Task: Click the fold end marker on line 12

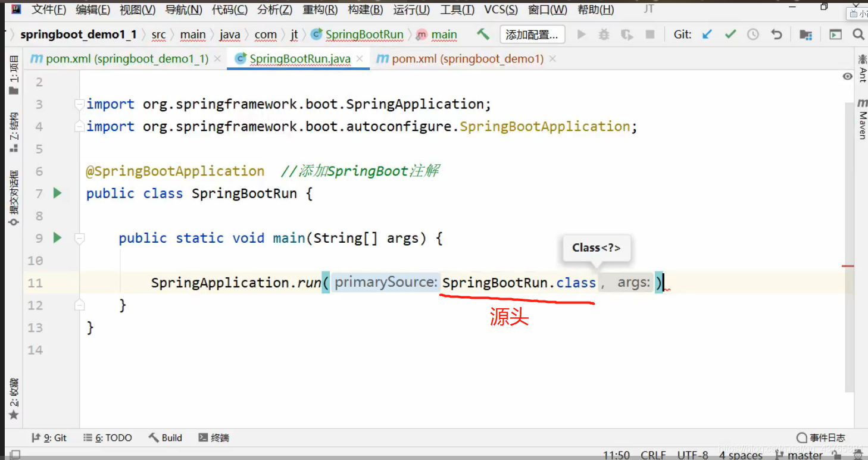Action: (79, 305)
